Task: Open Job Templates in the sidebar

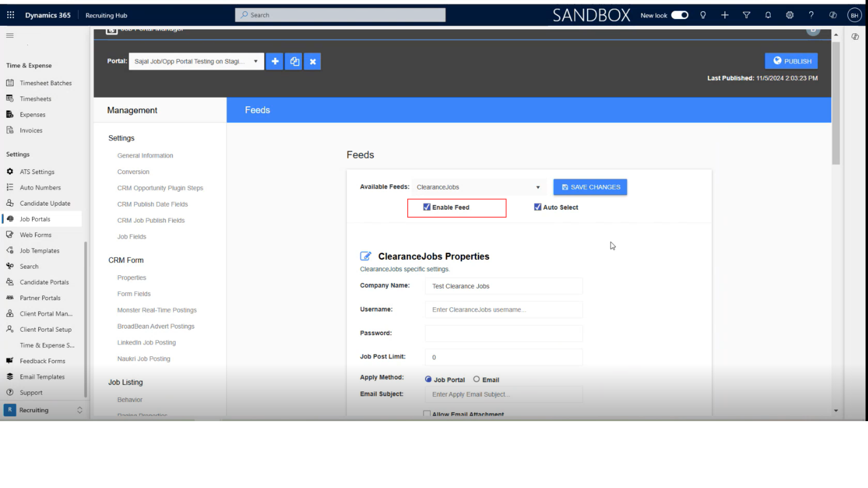Action: click(41, 251)
